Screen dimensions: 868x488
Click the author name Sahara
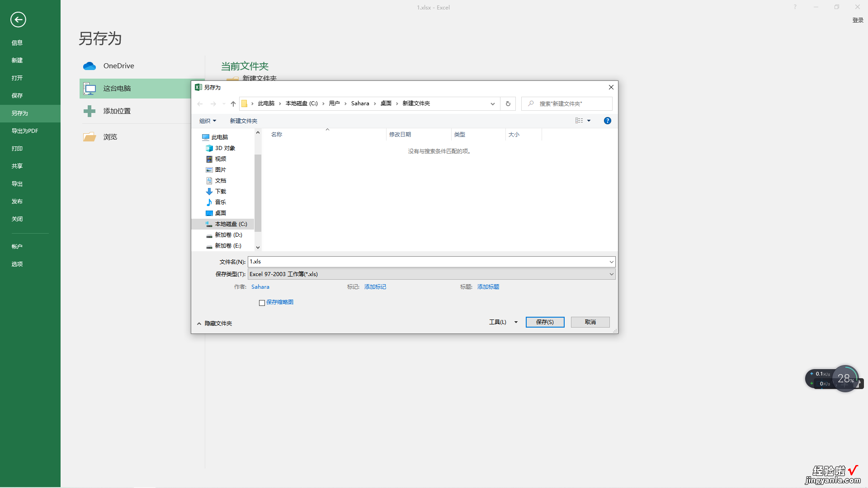[x=260, y=287]
